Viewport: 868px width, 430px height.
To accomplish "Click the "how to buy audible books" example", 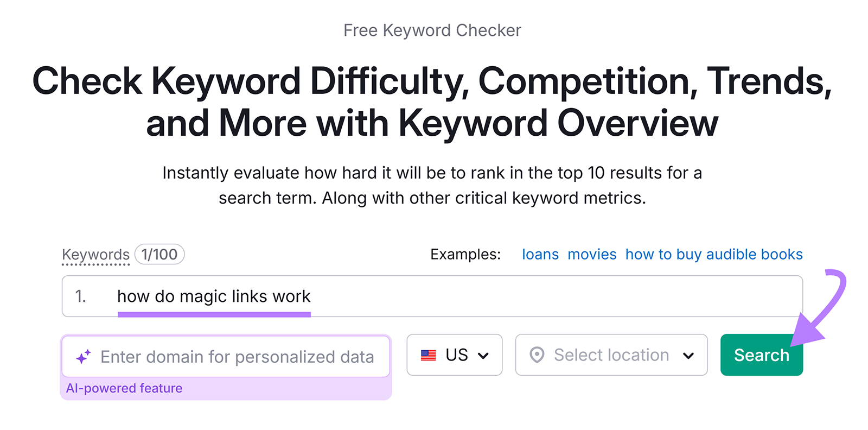I will tap(714, 254).
